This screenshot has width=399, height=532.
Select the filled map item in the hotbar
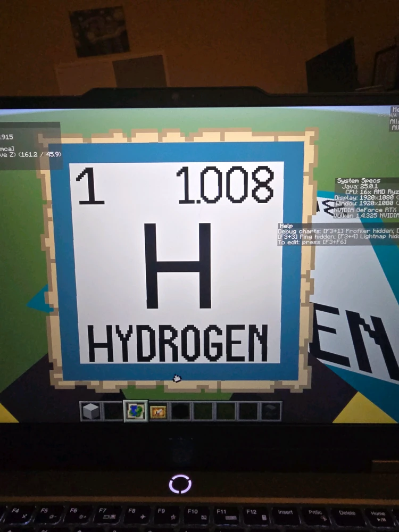136,411
